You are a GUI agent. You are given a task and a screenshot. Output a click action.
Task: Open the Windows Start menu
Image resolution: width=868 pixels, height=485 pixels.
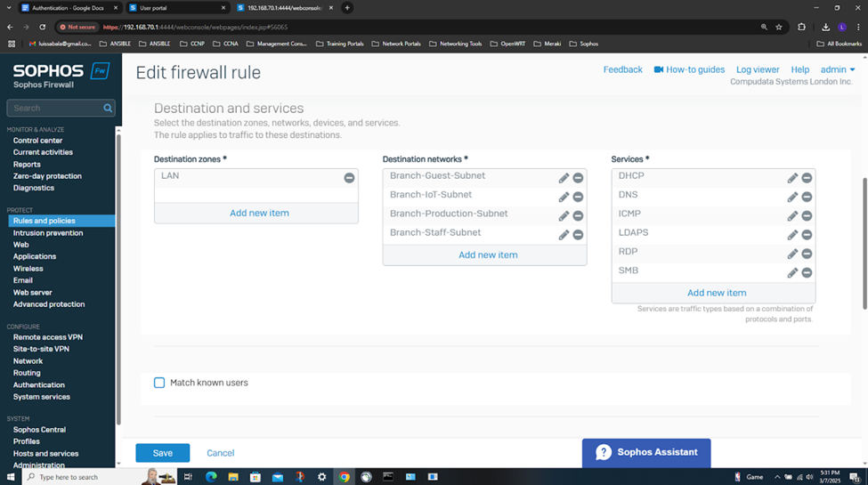pos(10,477)
